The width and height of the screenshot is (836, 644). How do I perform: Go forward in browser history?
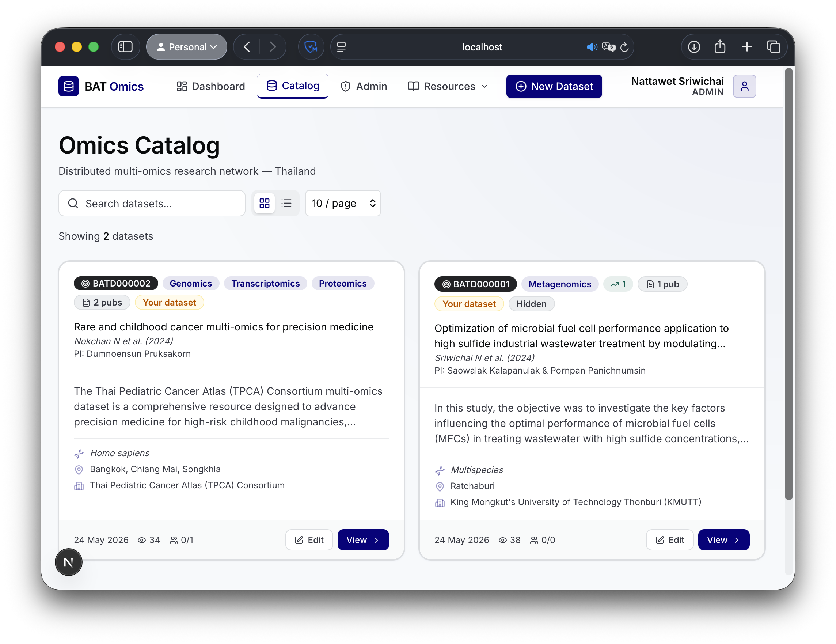[x=273, y=47]
